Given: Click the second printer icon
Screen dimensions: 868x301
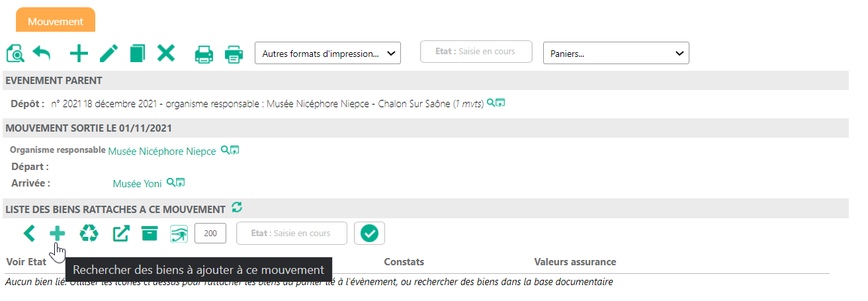Looking at the screenshot, I should 234,54.
